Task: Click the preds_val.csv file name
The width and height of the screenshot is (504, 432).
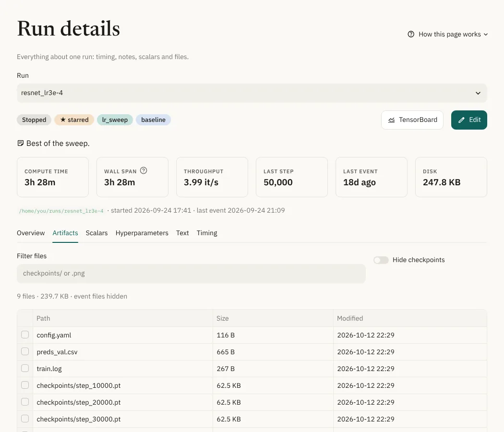Action: click(x=57, y=352)
